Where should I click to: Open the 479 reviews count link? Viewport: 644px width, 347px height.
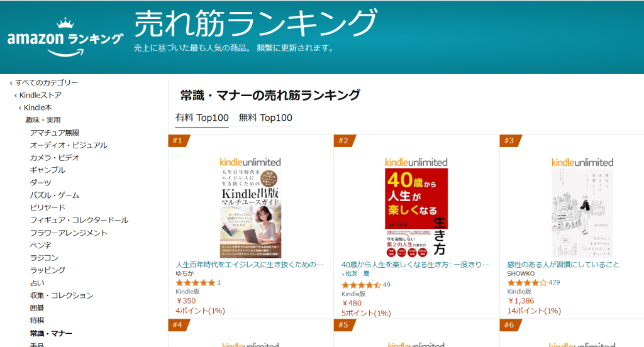(x=554, y=283)
